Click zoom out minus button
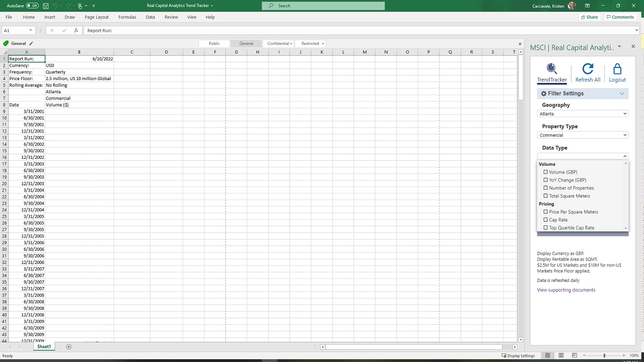 pyautogui.click(x=585, y=355)
